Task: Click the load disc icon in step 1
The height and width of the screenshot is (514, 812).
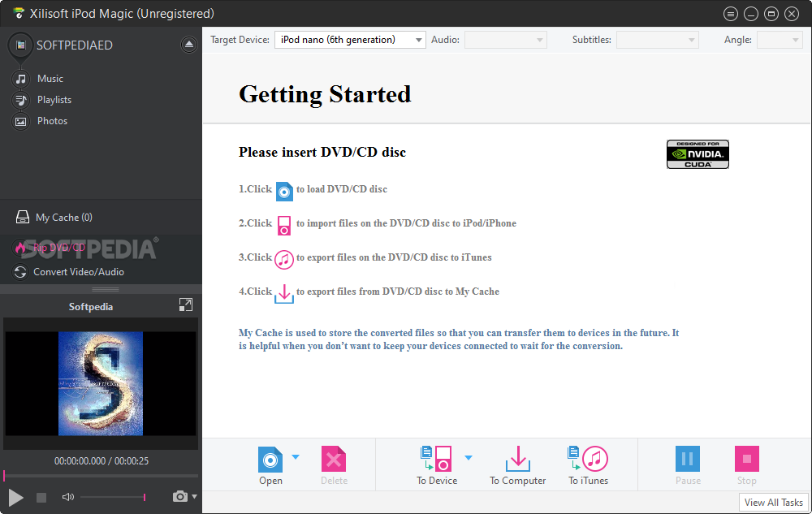Action: [283, 192]
